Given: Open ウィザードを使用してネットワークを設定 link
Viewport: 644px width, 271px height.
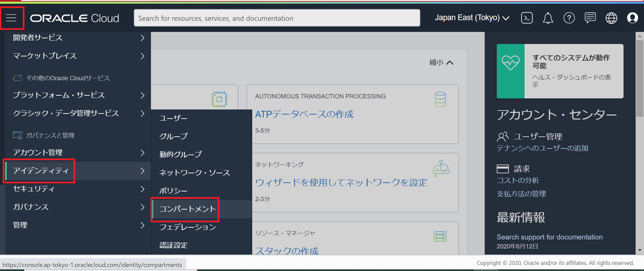Looking at the screenshot, I should (341, 182).
